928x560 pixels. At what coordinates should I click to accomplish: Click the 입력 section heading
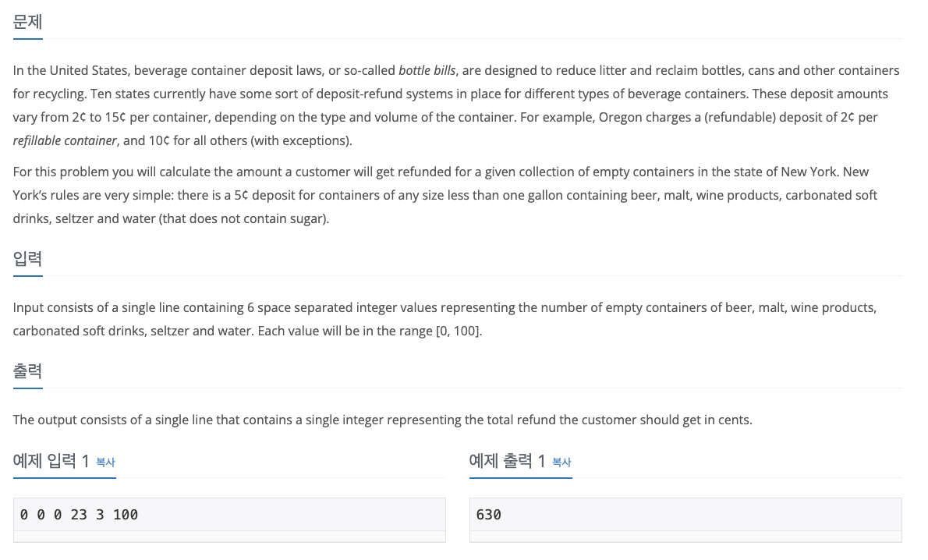click(x=28, y=259)
